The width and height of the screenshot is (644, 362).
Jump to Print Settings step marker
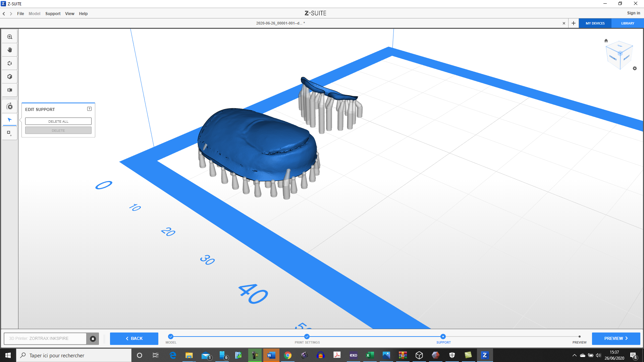click(x=307, y=337)
